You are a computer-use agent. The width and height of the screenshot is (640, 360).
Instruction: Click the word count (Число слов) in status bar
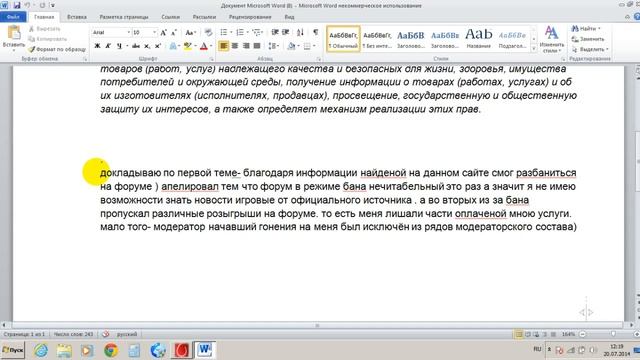tap(73, 334)
